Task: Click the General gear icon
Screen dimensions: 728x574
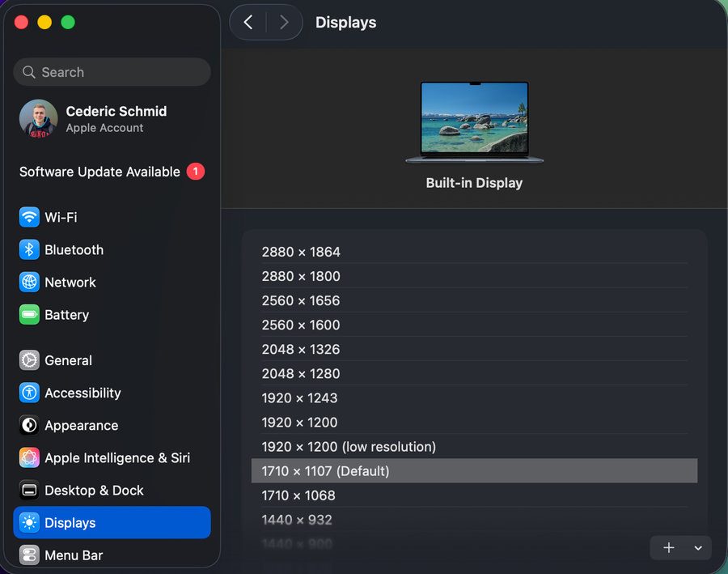Action: pyautogui.click(x=29, y=360)
